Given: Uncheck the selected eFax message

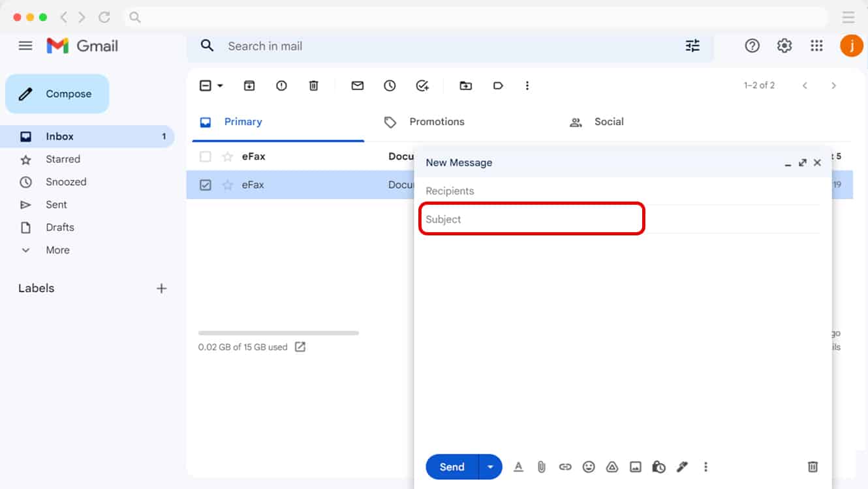Looking at the screenshot, I should (x=205, y=185).
